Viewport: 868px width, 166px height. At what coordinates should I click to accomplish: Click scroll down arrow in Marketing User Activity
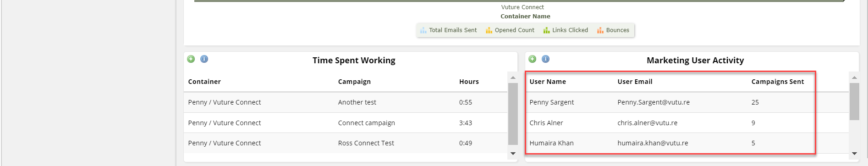coord(854,154)
